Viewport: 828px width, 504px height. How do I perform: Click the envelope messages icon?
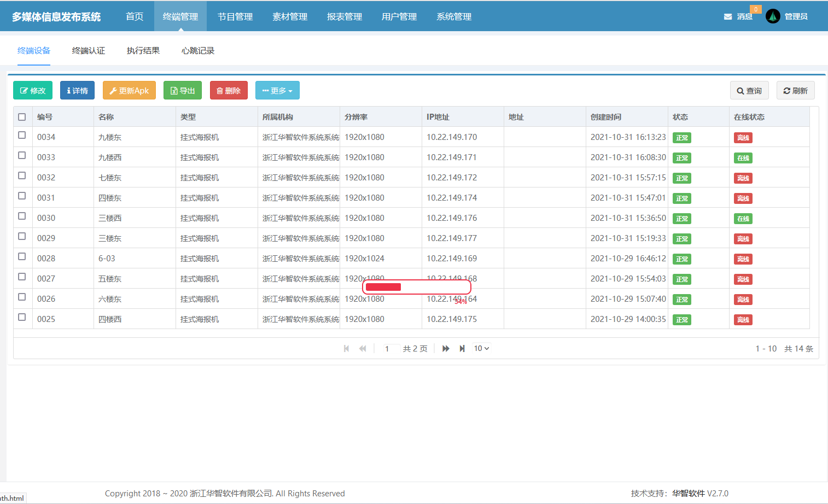728,16
